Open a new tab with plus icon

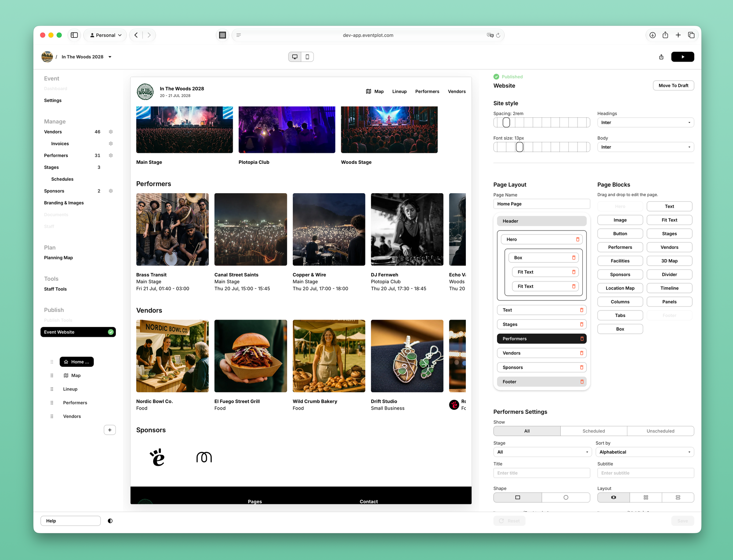point(678,35)
